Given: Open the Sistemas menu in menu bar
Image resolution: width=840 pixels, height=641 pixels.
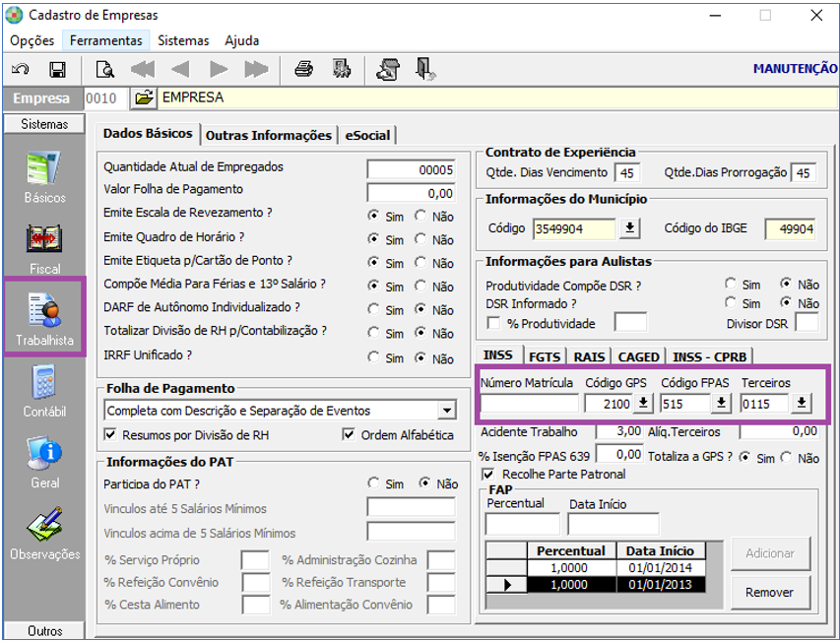Looking at the screenshot, I should click(183, 40).
